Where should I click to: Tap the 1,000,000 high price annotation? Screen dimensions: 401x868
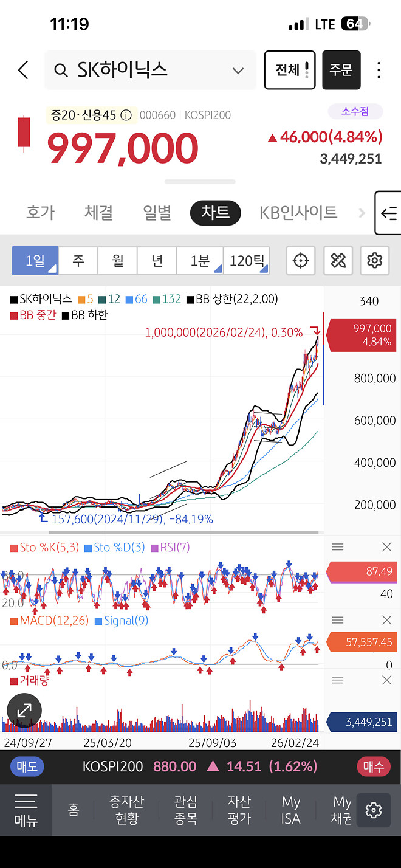click(x=223, y=332)
